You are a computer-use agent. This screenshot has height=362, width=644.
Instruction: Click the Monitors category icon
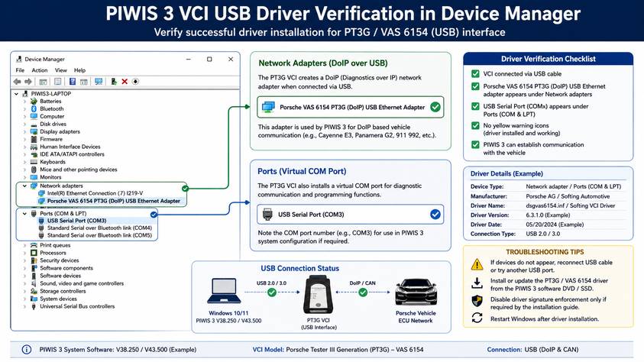point(34,177)
